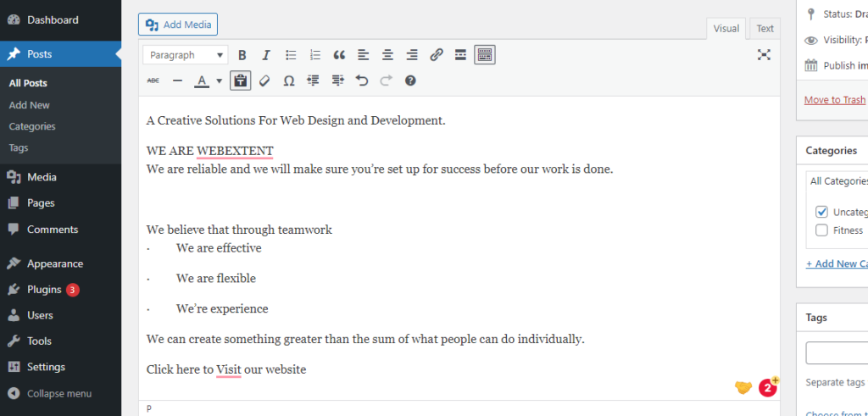The image size is (868, 416).
Task: Click the handshake emoji icon in editor
Action: (743, 388)
